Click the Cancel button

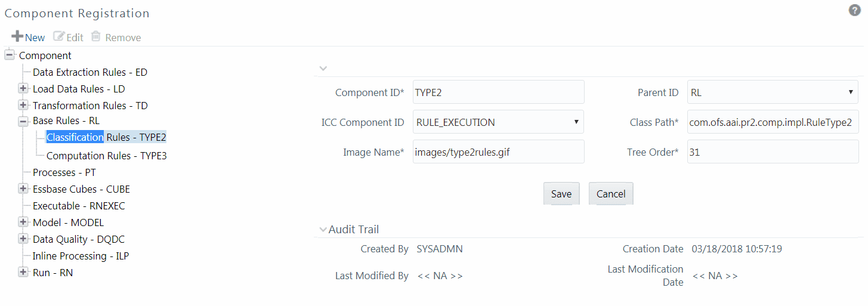coord(610,194)
